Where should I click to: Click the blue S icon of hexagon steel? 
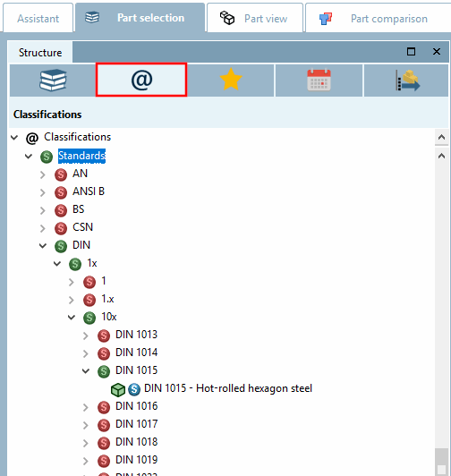coord(134,389)
